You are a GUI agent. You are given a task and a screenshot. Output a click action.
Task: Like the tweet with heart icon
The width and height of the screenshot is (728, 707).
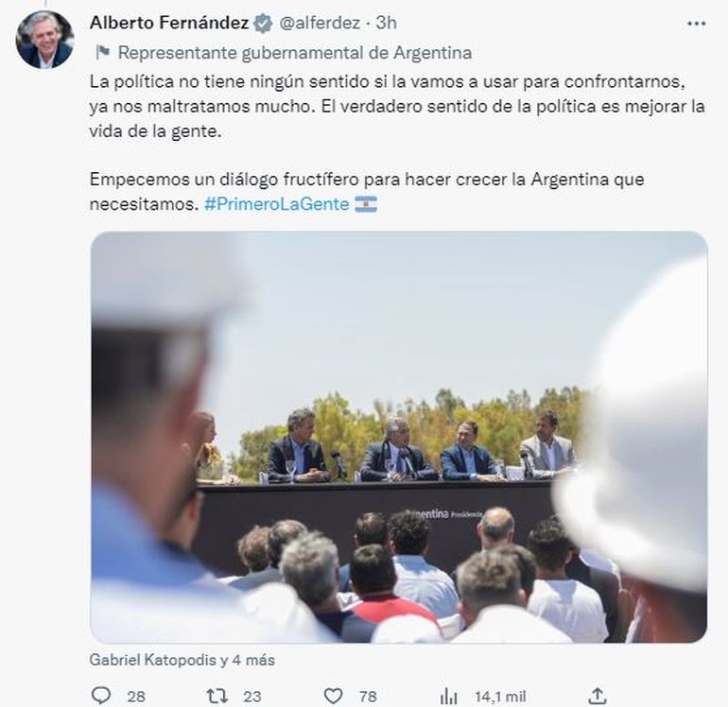click(333, 696)
